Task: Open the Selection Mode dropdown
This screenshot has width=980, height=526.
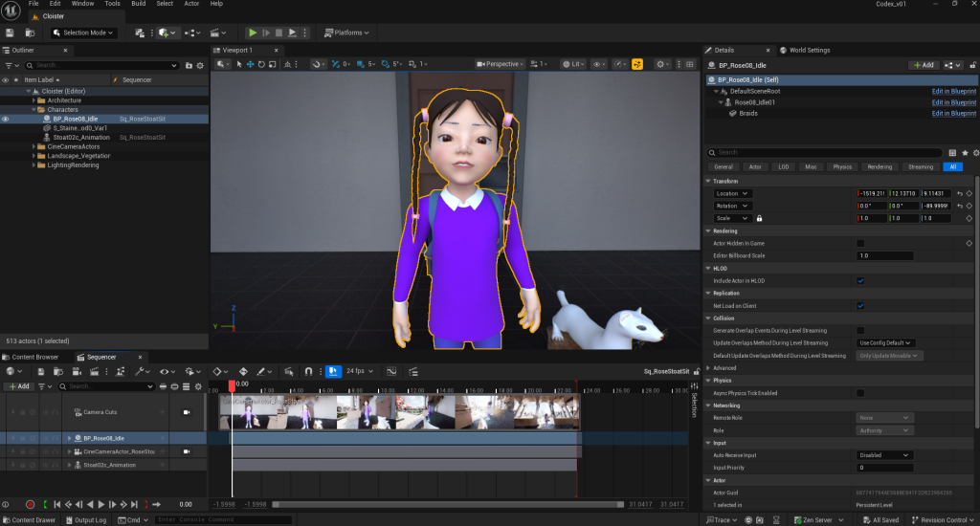Action: coord(83,33)
